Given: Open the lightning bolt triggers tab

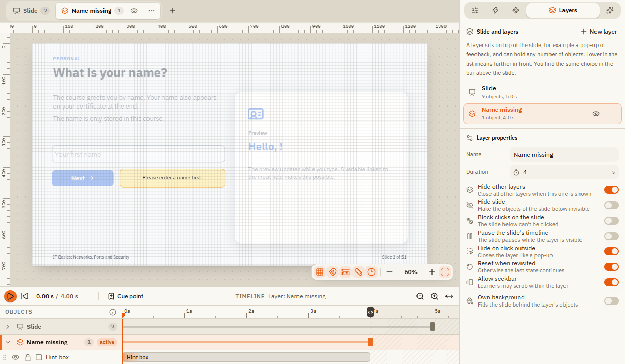Looking at the screenshot, I should coord(495,10).
